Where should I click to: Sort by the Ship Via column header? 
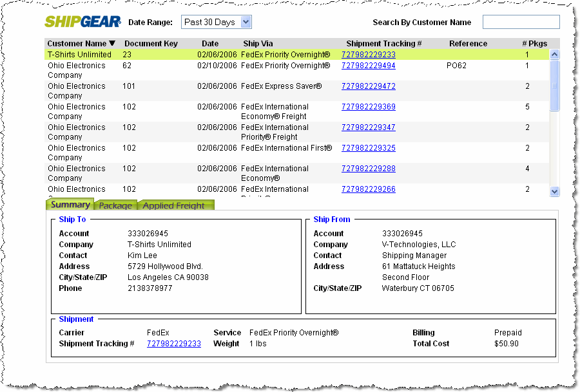258,44
